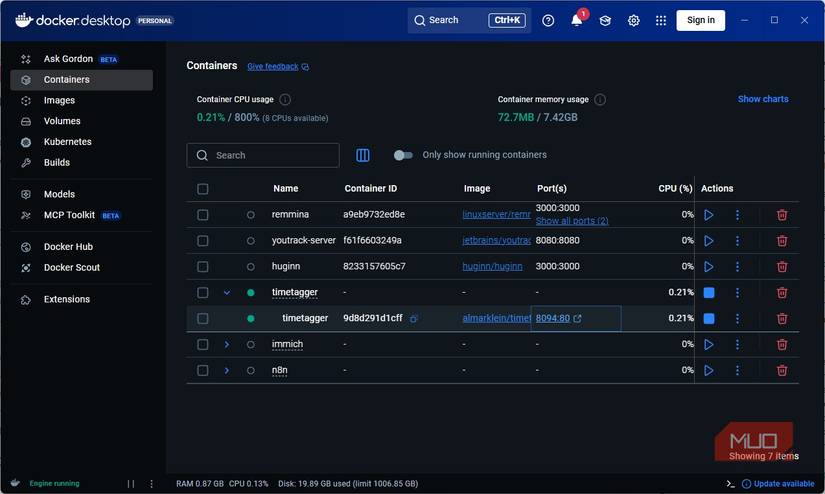Check the immich row checkbox

coord(203,344)
